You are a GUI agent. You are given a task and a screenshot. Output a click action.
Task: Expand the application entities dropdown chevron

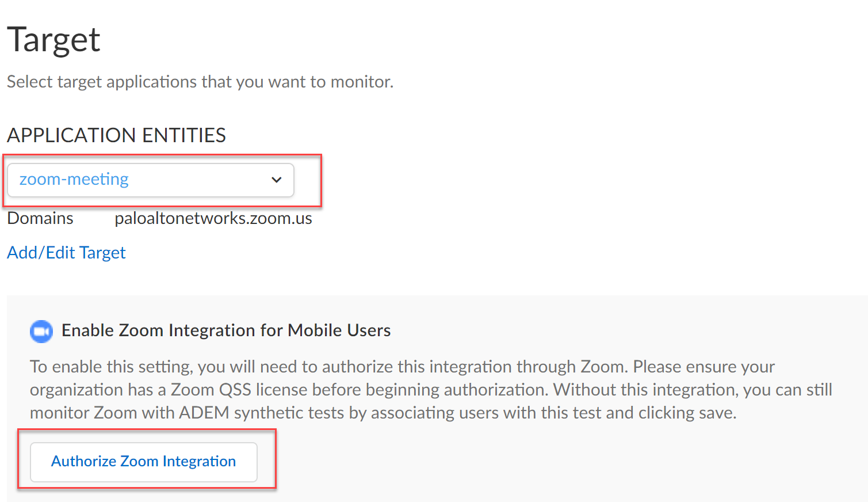(277, 180)
